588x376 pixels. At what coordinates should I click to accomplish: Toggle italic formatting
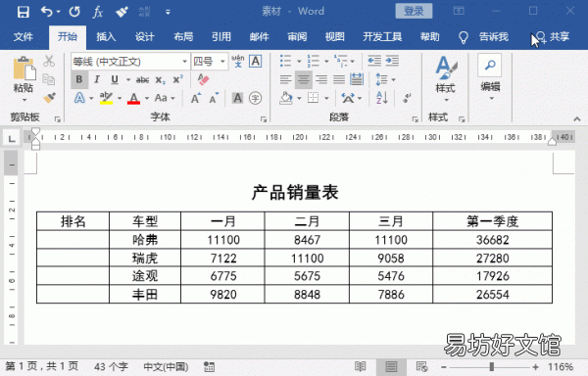[x=97, y=79]
